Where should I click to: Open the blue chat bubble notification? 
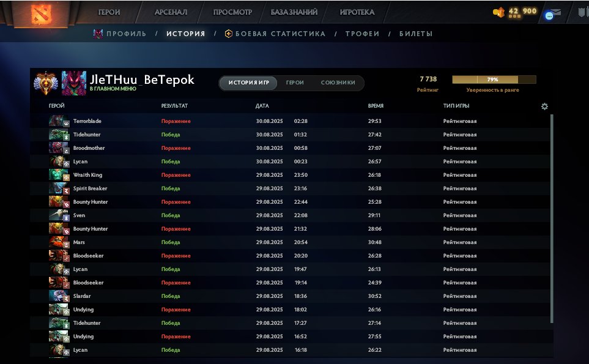(x=549, y=16)
